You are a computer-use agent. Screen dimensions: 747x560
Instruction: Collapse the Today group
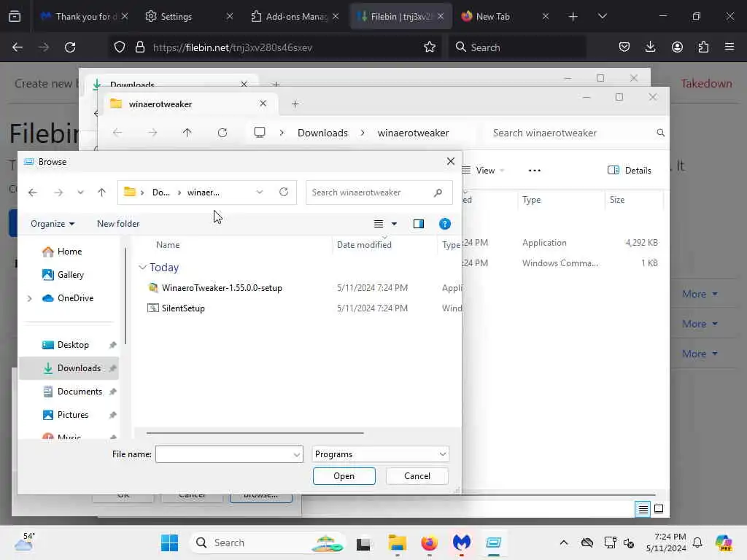point(142,268)
